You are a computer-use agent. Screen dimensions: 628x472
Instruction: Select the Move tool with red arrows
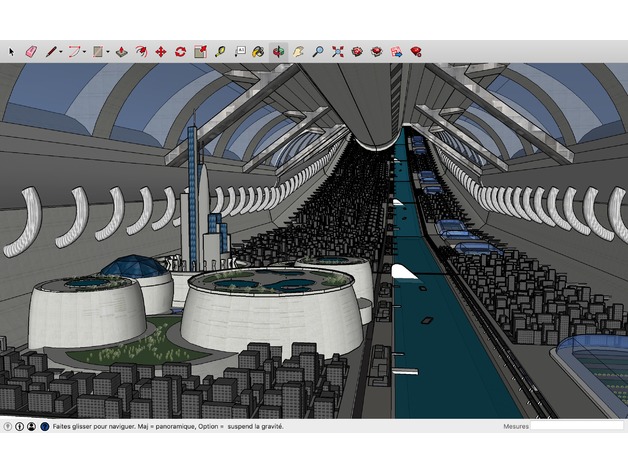pos(160,51)
